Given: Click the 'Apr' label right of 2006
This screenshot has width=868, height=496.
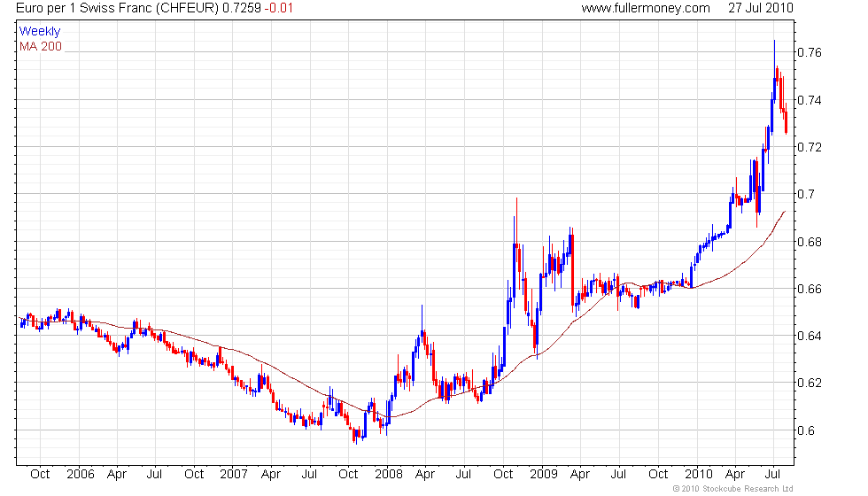Looking at the screenshot, I should (117, 475).
